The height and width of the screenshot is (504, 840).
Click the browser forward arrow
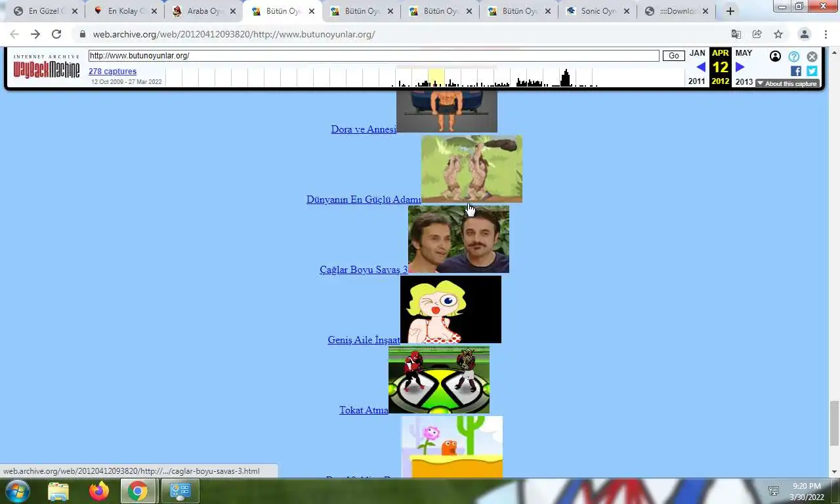pyautogui.click(x=35, y=34)
